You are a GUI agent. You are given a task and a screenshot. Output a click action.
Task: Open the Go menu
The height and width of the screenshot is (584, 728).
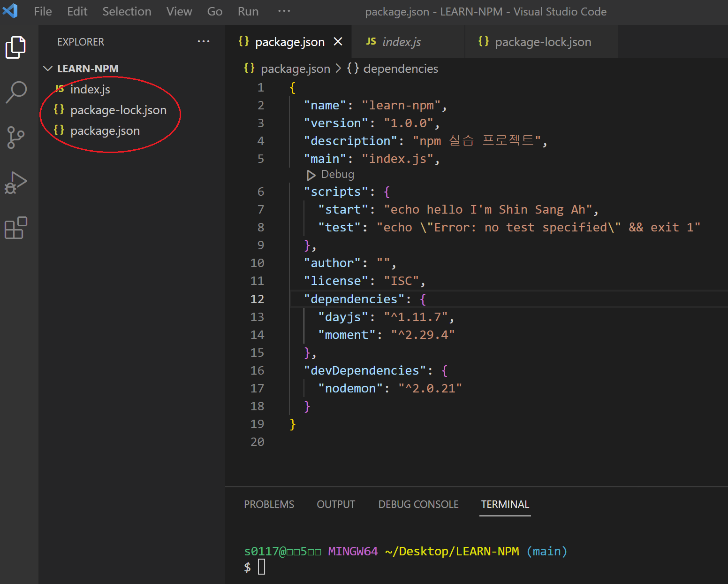coord(215,11)
